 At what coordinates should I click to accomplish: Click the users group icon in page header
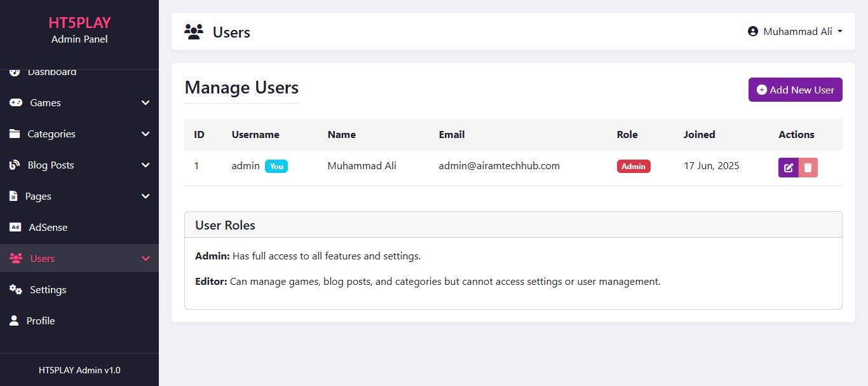click(x=194, y=32)
